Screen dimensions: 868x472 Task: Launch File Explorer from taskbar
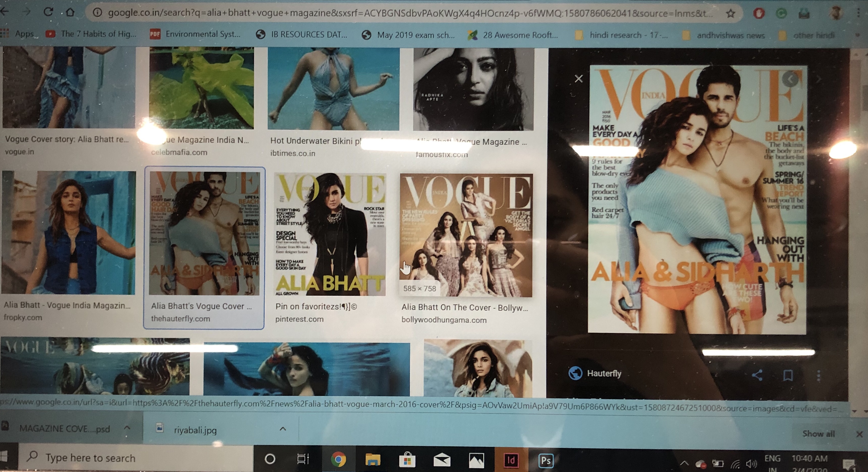point(373,460)
